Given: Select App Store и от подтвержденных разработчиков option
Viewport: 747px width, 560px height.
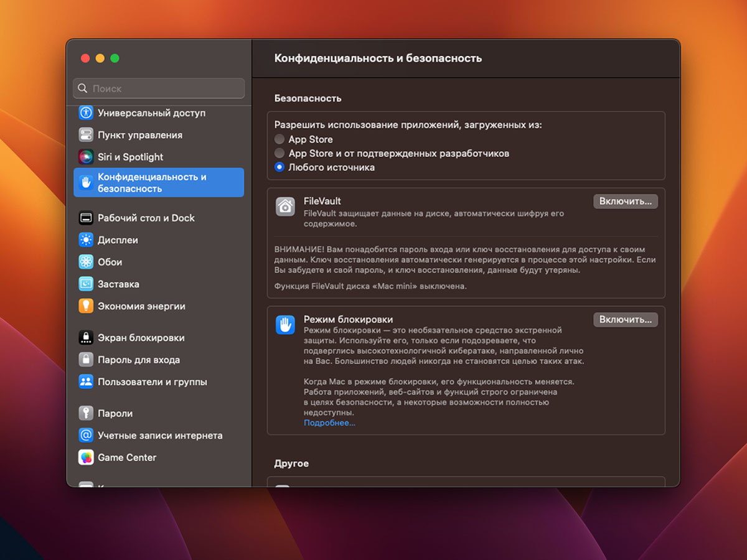Looking at the screenshot, I should tap(280, 153).
